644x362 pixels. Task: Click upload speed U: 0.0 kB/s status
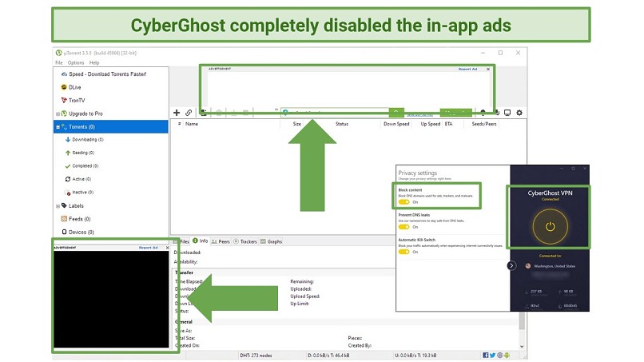(415, 356)
